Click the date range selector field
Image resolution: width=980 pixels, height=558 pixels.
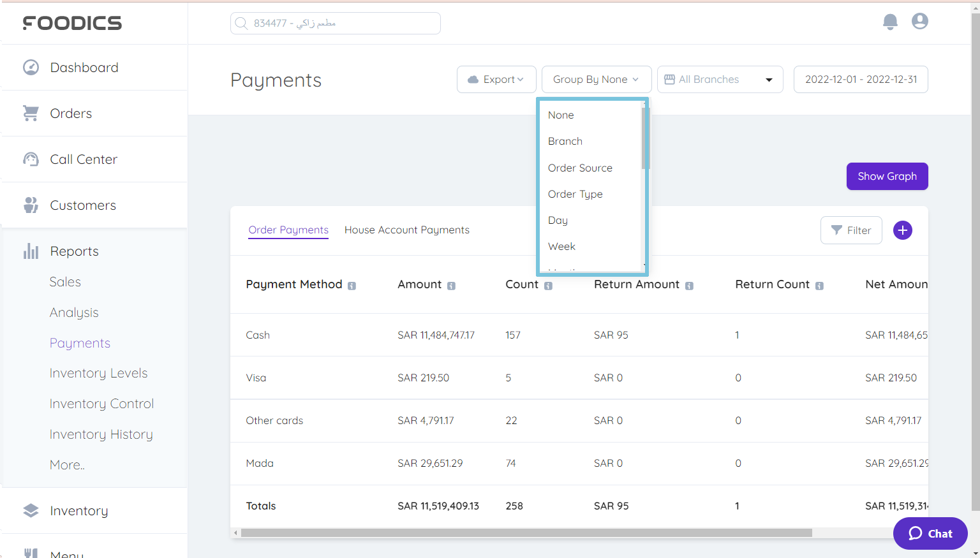[861, 79]
